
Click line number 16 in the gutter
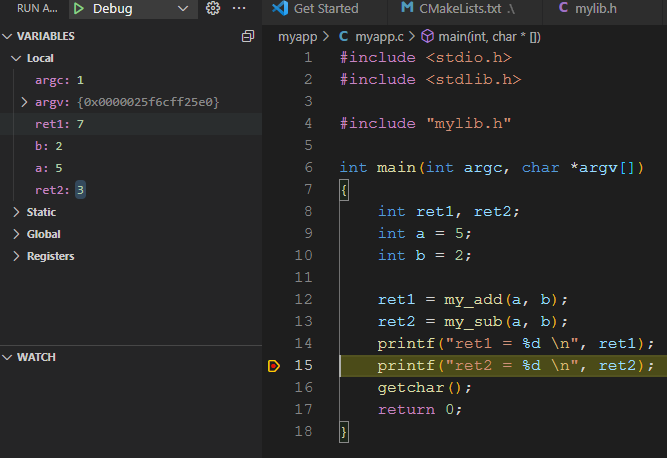pos(303,387)
